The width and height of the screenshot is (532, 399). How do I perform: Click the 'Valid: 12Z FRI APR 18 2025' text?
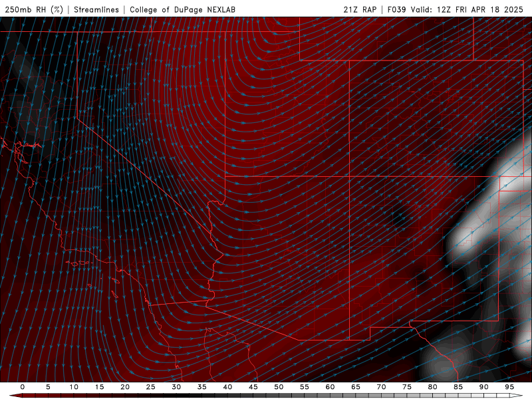click(467, 9)
